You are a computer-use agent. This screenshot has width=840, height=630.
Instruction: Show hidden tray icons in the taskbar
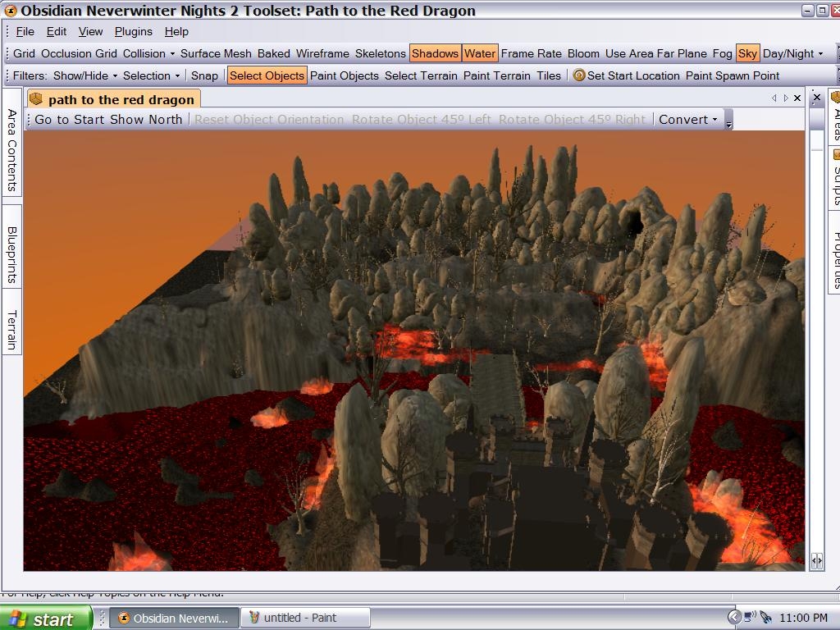click(734, 618)
